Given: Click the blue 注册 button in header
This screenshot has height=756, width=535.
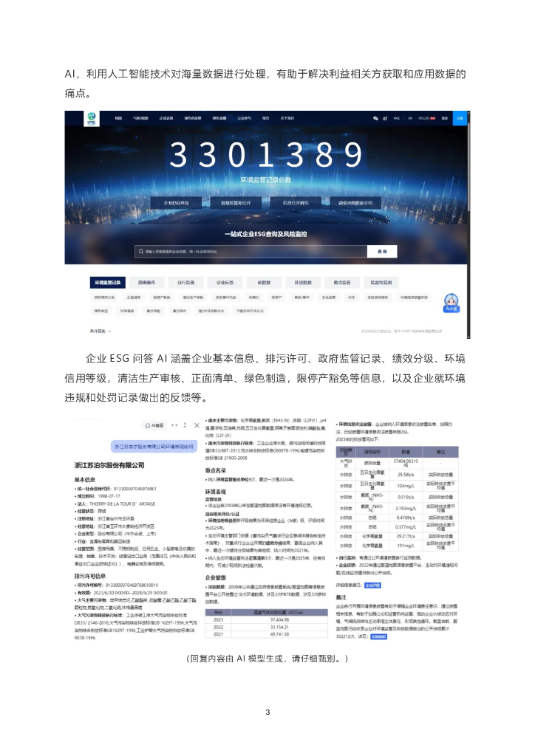Looking at the screenshot, I should pos(460,118).
